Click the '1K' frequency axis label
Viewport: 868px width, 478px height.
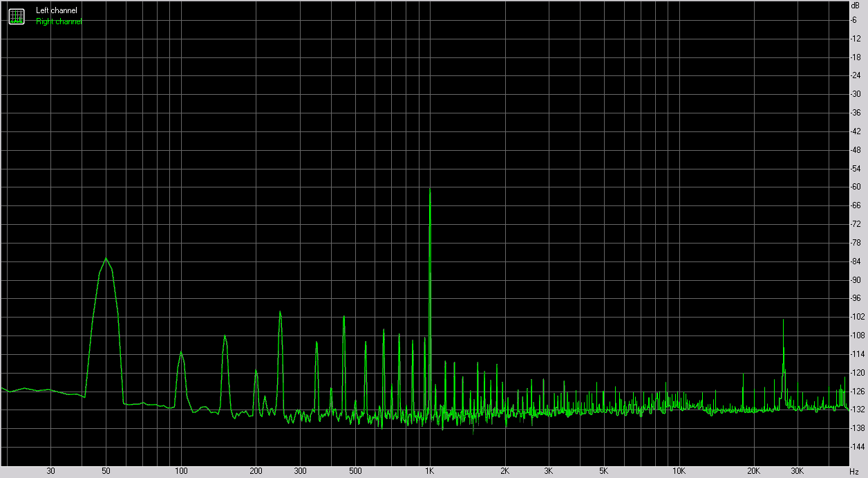[x=430, y=471]
